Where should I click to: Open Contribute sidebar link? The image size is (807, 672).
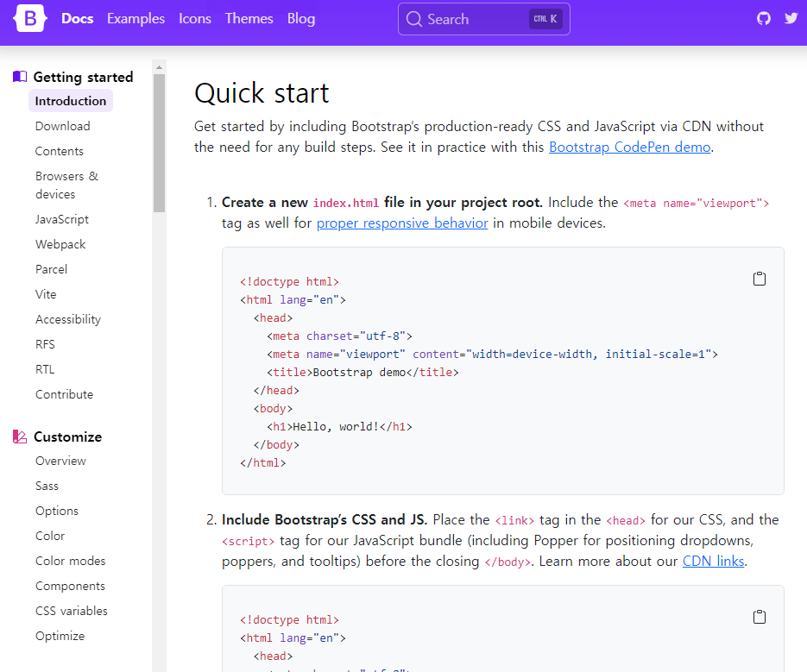pos(65,394)
